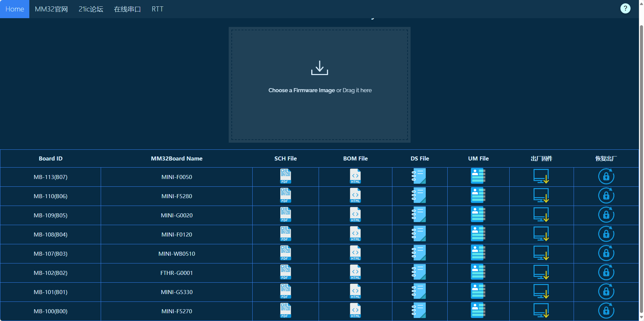
Task: Open the 在线串口 page
Action: 127,9
